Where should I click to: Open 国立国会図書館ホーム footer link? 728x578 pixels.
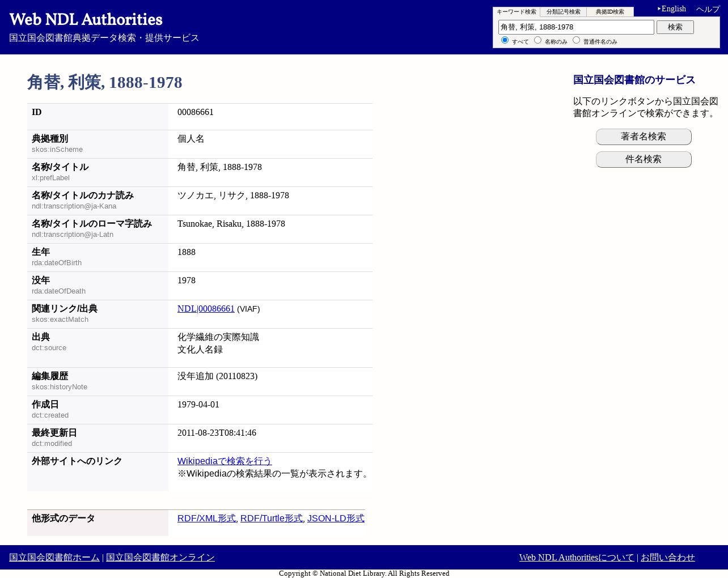[x=54, y=558]
